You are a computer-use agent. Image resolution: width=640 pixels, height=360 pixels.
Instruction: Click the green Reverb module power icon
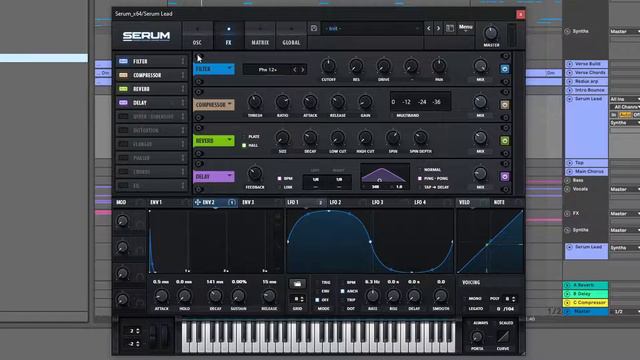pyautogui.click(x=504, y=141)
